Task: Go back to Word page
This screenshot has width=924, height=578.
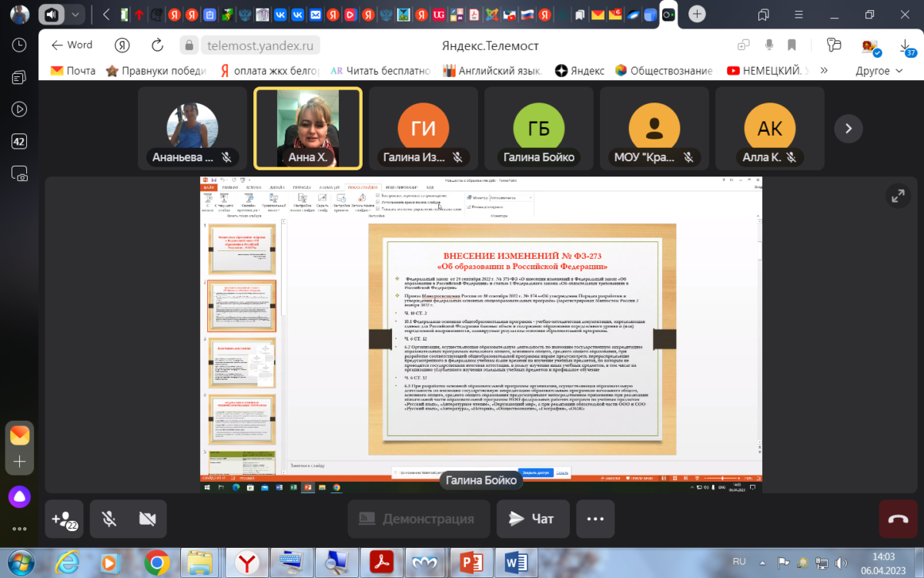Action: tap(72, 45)
